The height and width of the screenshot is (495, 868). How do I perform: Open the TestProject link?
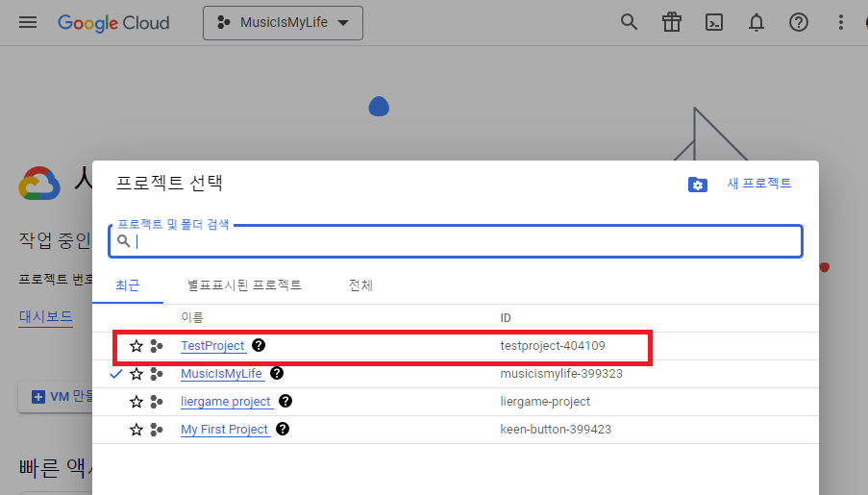point(212,346)
